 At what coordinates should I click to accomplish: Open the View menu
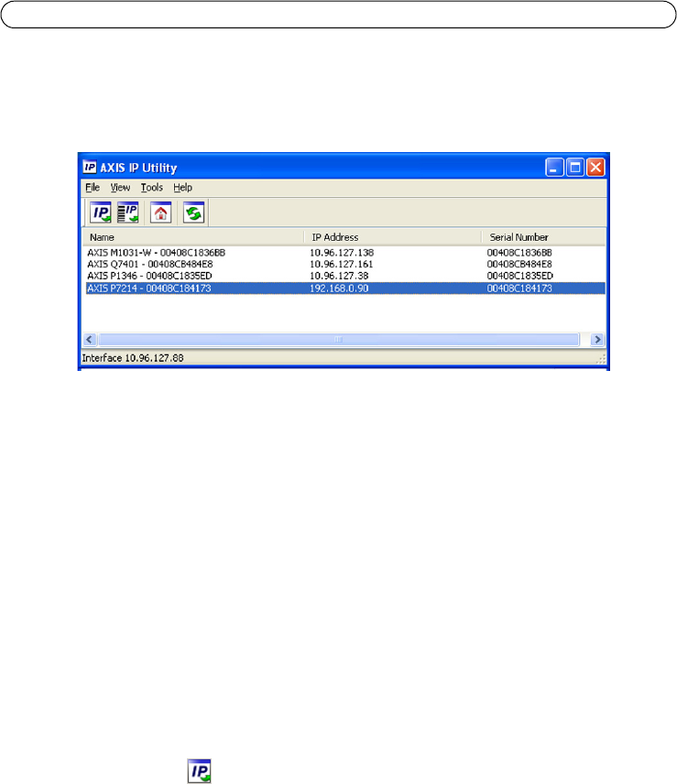120,188
